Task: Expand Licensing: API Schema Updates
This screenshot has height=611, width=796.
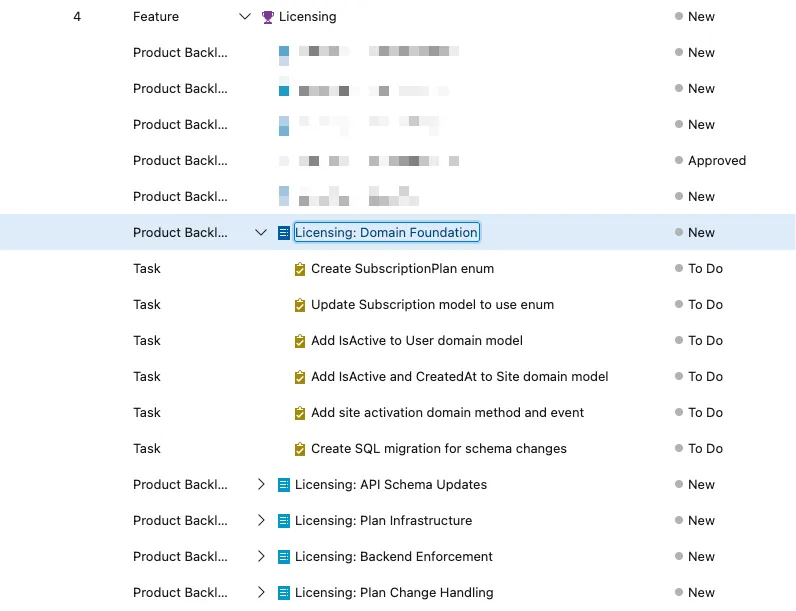Action: pos(261,485)
